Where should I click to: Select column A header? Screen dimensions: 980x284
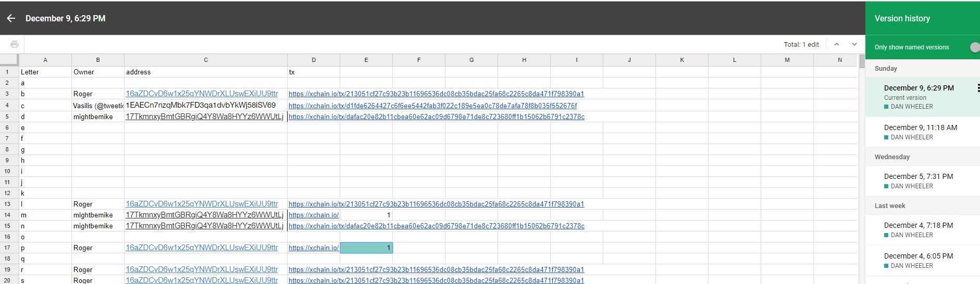(x=45, y=60)
